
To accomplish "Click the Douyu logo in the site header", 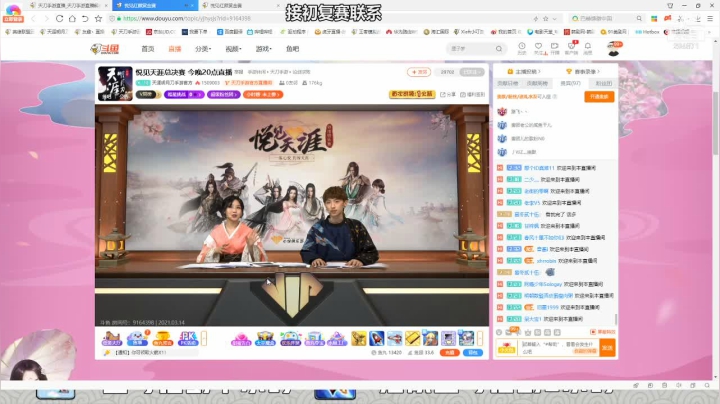I will 105,49.
